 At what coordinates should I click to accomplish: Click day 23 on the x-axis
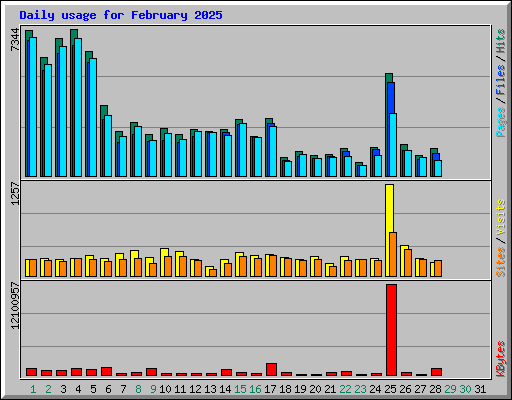[360, 389]
